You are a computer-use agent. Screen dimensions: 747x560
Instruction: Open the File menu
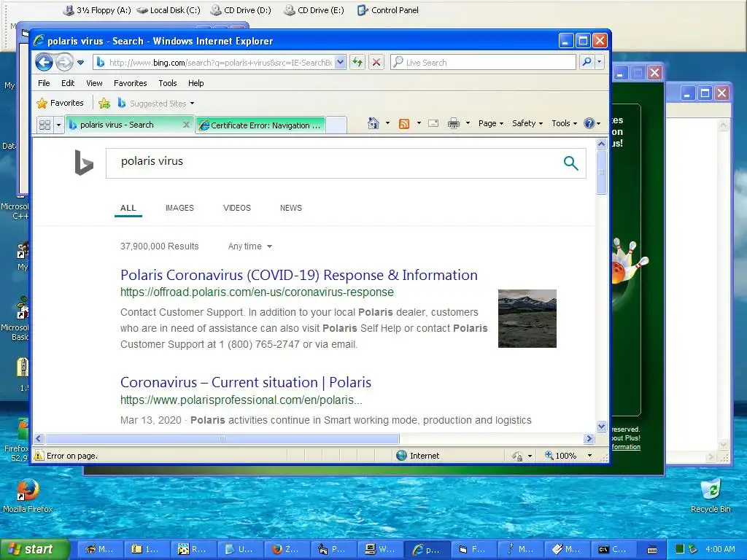pyautogui.click(x=44, y=83)
